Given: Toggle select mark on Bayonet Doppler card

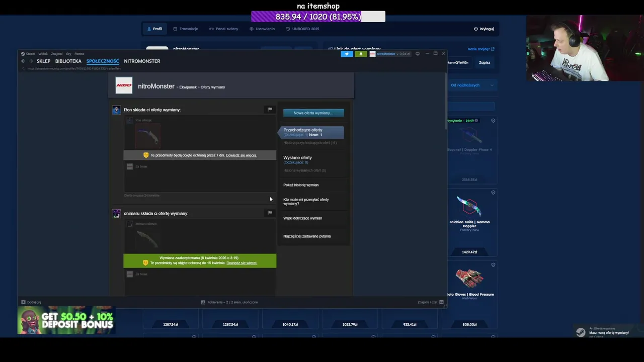Looking at the screenshot, I should (x=493, y=121).
